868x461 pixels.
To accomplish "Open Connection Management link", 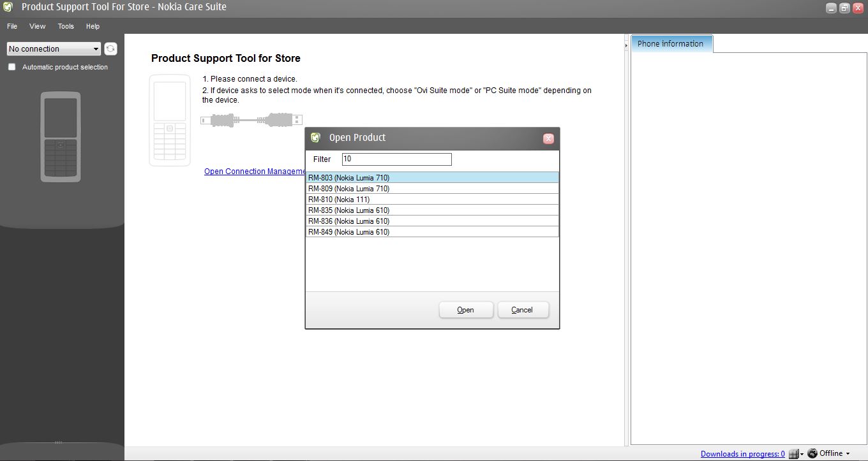I will (255, 172).
